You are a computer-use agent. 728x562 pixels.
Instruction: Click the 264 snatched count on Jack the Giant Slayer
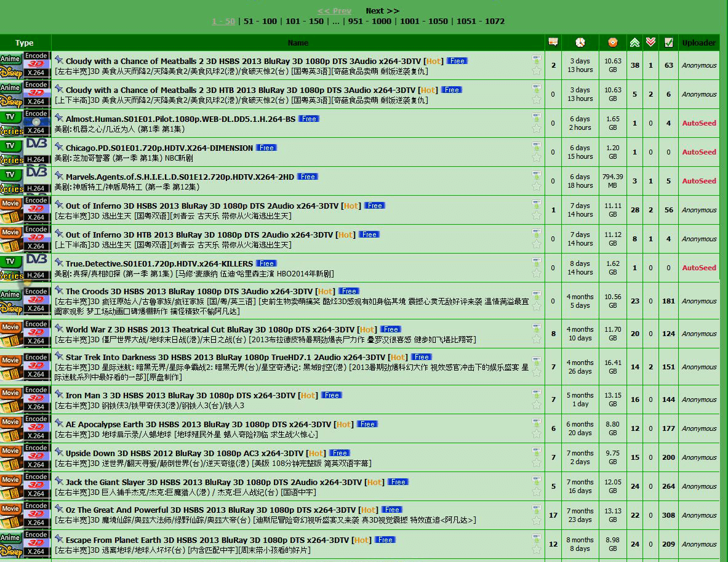668,486
